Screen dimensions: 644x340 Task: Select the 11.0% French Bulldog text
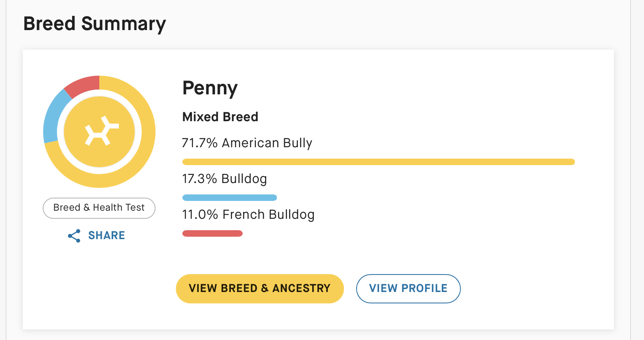(x=248, y=215)
